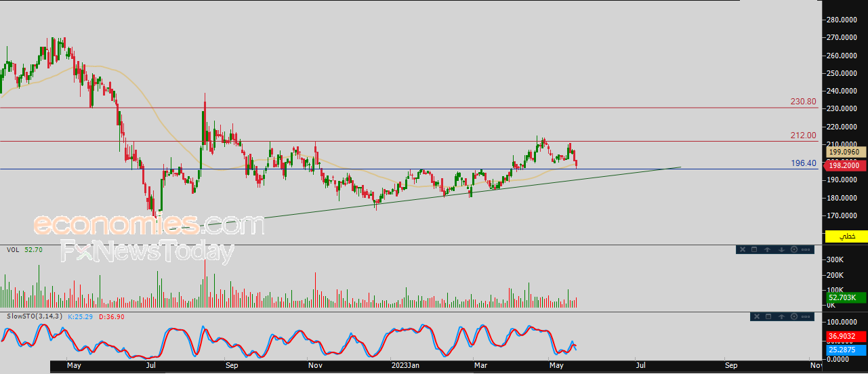Viewport: 868px width, 374px height.
Task: Click the green 52.703K volume tag
Action: (x=846, y=297)
